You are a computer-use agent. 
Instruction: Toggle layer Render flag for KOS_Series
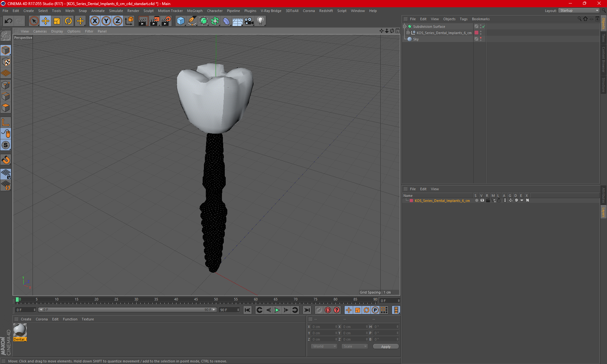488,200
